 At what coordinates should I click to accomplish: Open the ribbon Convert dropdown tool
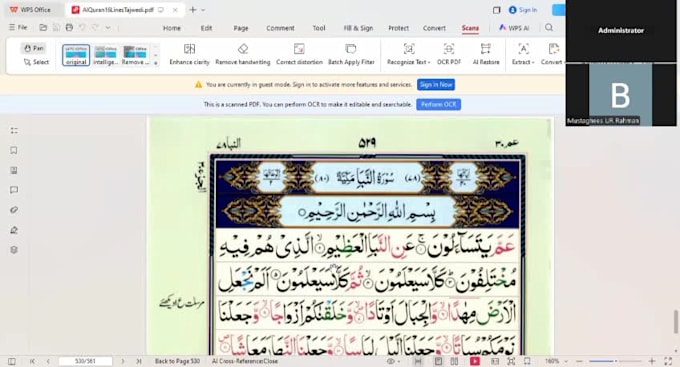coord(552,54)
